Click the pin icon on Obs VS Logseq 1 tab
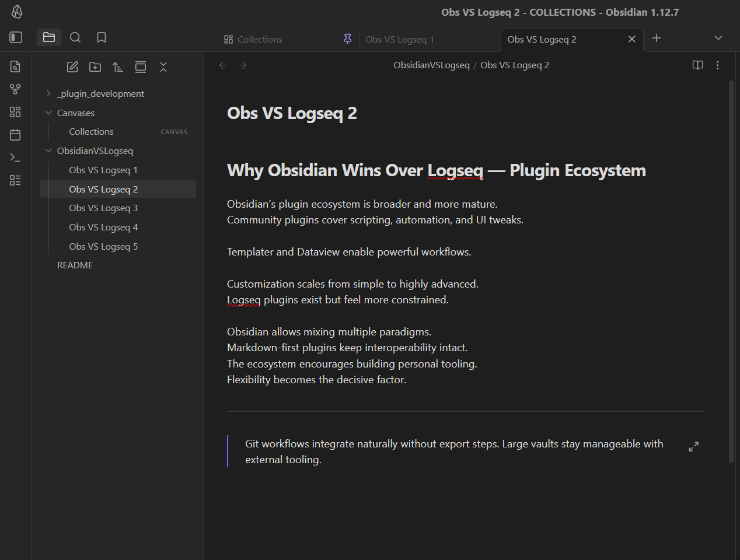 [x=348, y=39]
